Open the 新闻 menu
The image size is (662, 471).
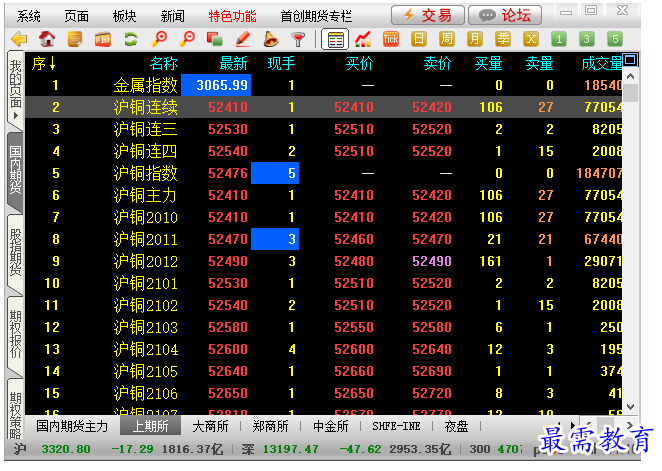click(173, 16)
